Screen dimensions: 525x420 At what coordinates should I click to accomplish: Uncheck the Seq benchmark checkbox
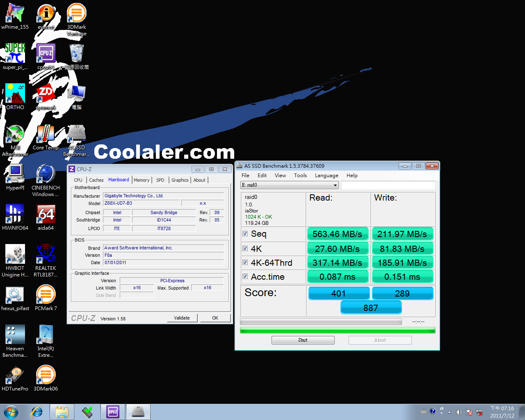pos(245,234)
